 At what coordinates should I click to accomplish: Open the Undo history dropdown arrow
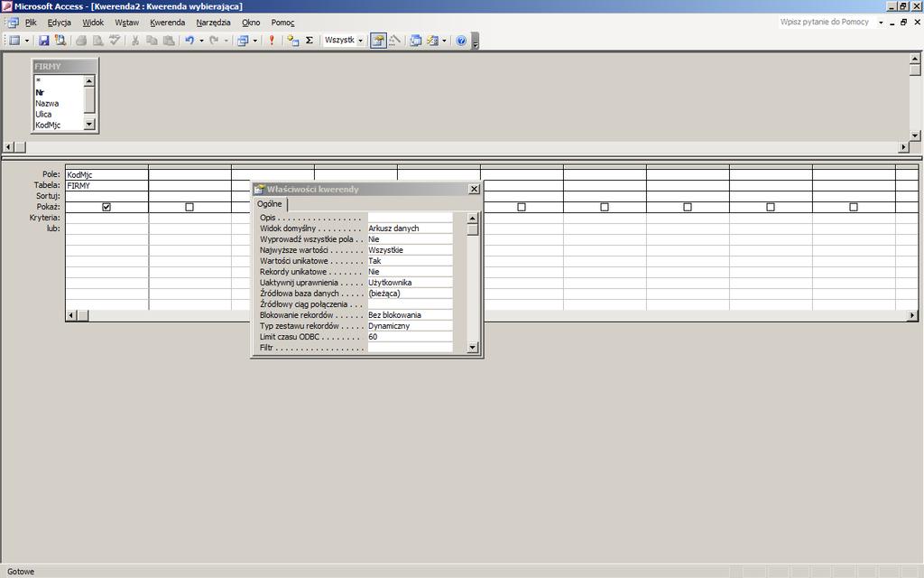point(201,41)
